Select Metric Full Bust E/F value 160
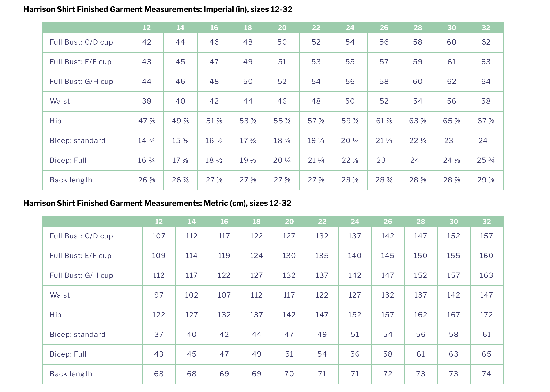The image size is (550, 392). tap(486, 256)
